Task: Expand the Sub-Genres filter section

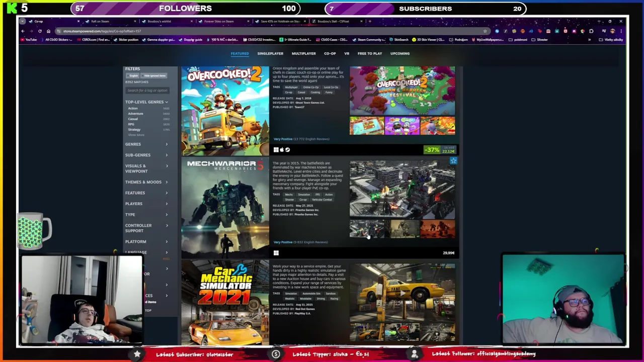Action: [x=146, y=155]
